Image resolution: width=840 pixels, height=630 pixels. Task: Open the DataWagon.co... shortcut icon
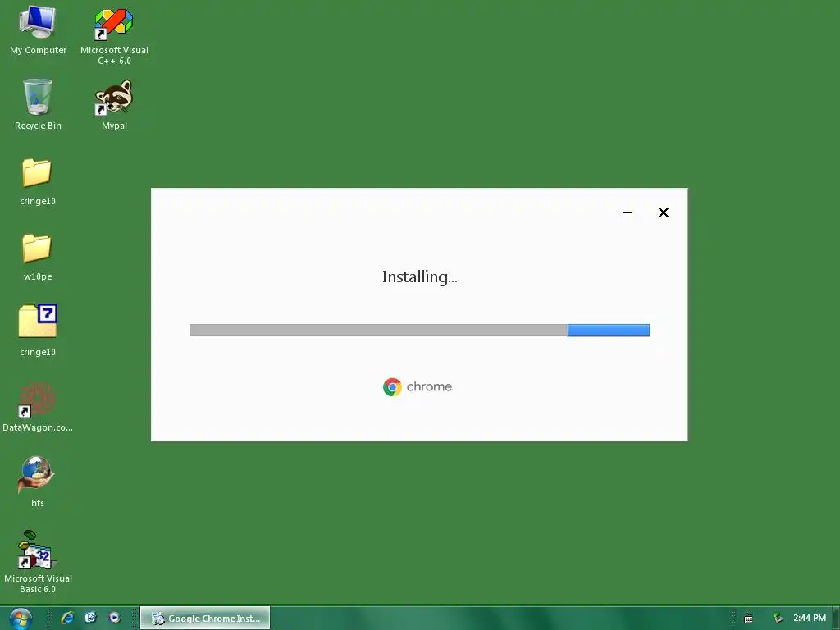(x=38, y=406)
